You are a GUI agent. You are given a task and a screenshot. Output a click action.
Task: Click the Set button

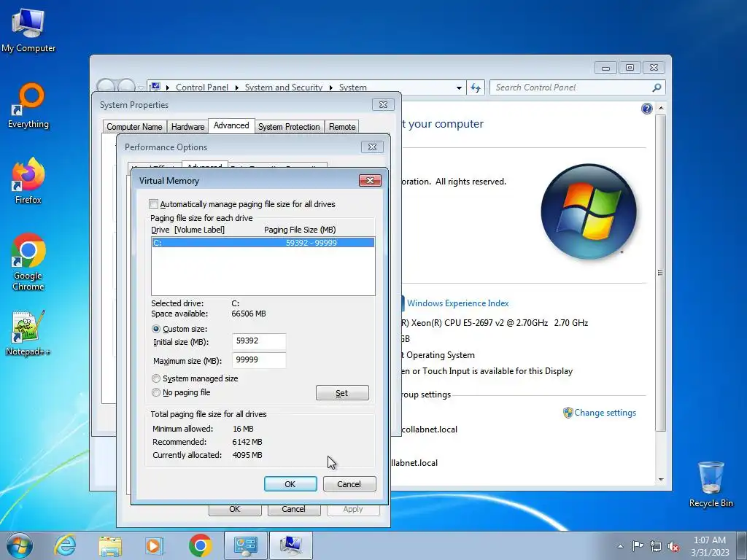342,393
